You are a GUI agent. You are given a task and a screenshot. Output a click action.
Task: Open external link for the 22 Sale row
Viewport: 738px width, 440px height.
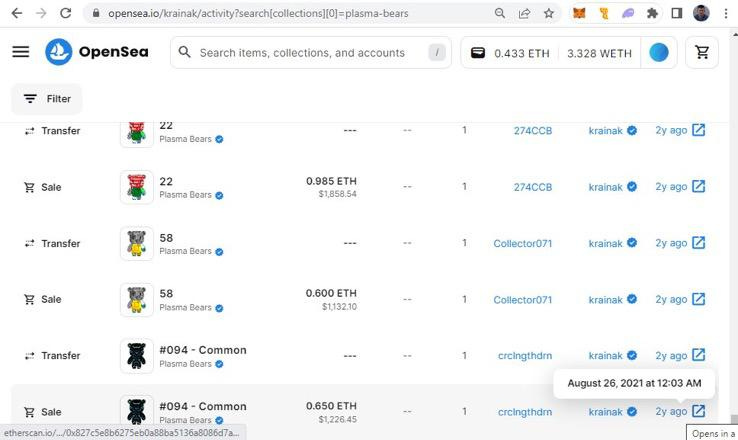coord(698,186)
